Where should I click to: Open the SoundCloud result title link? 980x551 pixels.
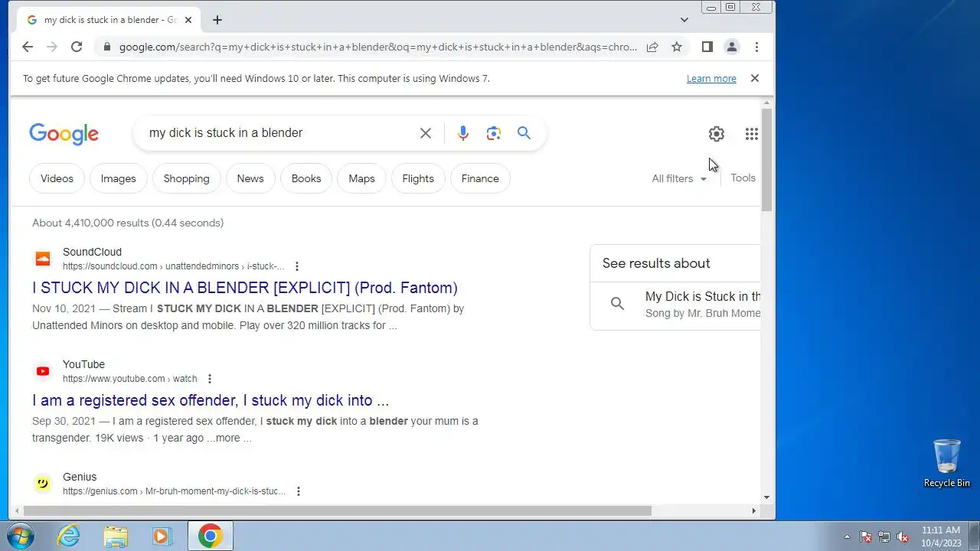[x=245, y=288]
